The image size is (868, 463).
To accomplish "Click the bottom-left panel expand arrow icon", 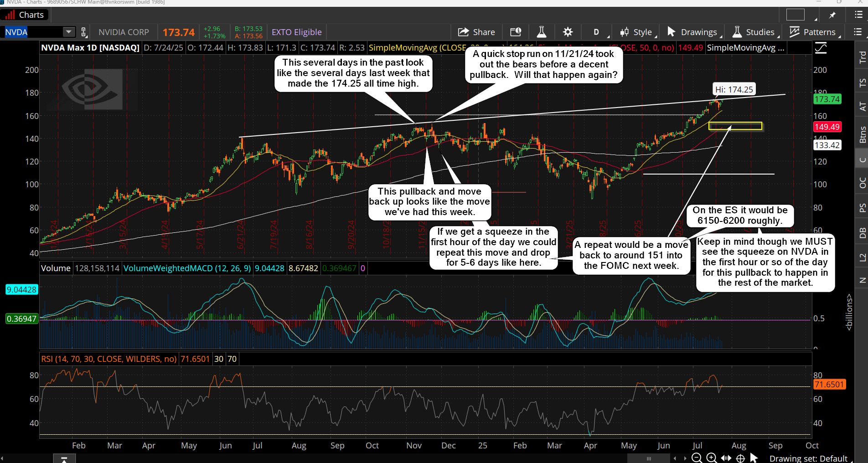I will pos(64,458).
